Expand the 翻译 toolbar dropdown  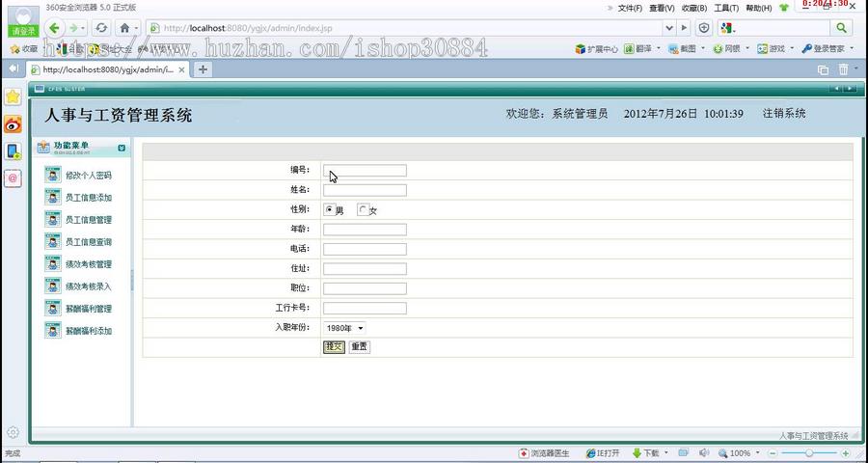click(659, 49)
